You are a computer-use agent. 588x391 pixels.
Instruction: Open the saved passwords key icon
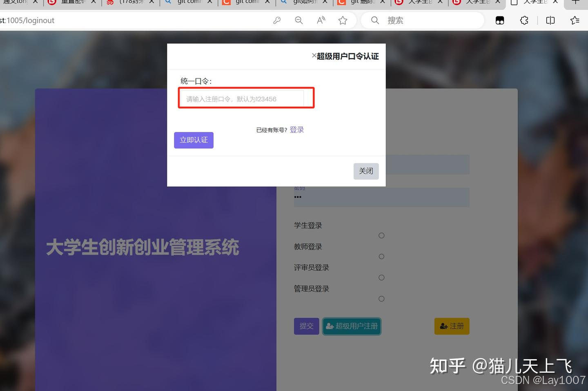[277, 20]
